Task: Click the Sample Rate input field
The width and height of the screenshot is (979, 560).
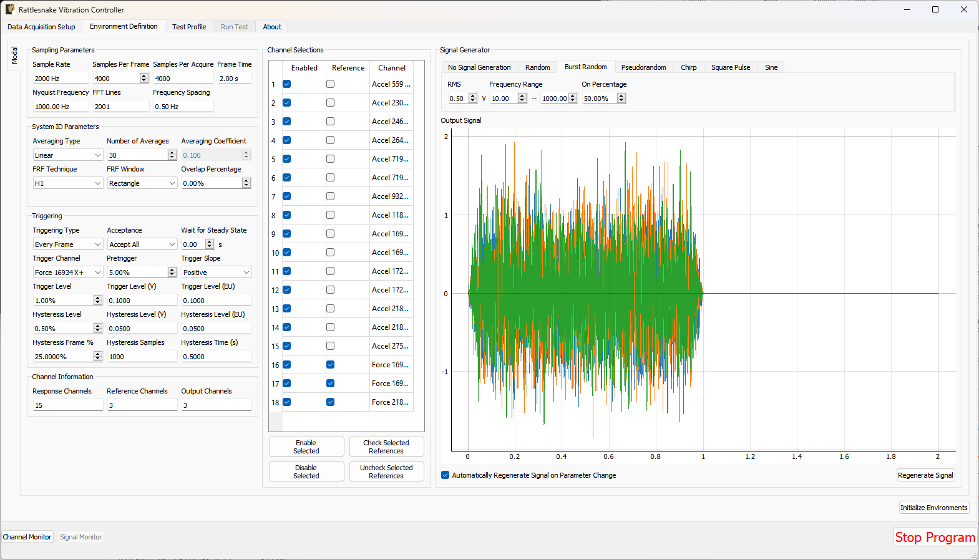Action: click(61, 79)
